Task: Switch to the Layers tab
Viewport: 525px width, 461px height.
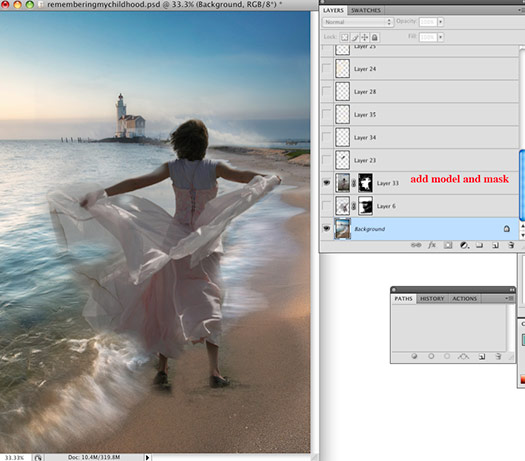Action: [x=333, y=10]
